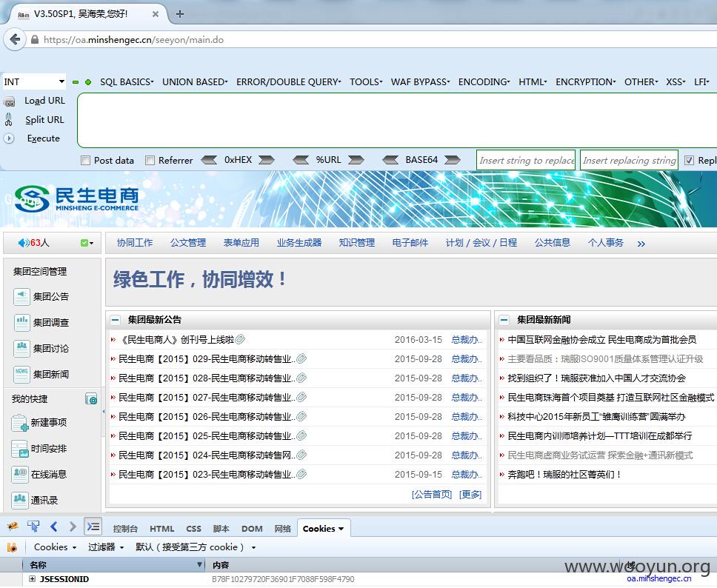The height and width of the screenshot is (588, 717).
Task: Open 集团讨论 sidebar icon
Action: pyautogui.click(x=21, y=348)
